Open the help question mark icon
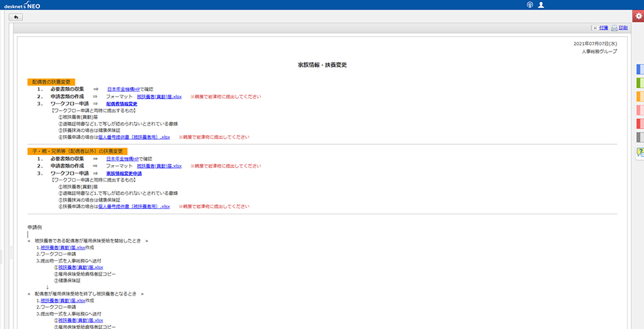Viewport: 644px width, 329px height. [x=640, y=152]
